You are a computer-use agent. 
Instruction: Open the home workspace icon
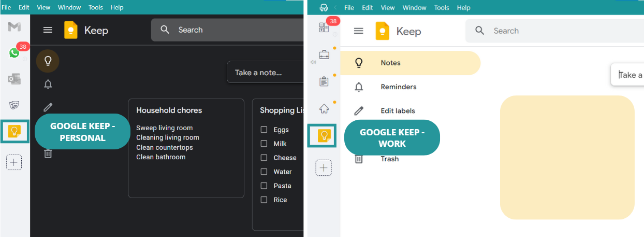click(x=324, y=108)
